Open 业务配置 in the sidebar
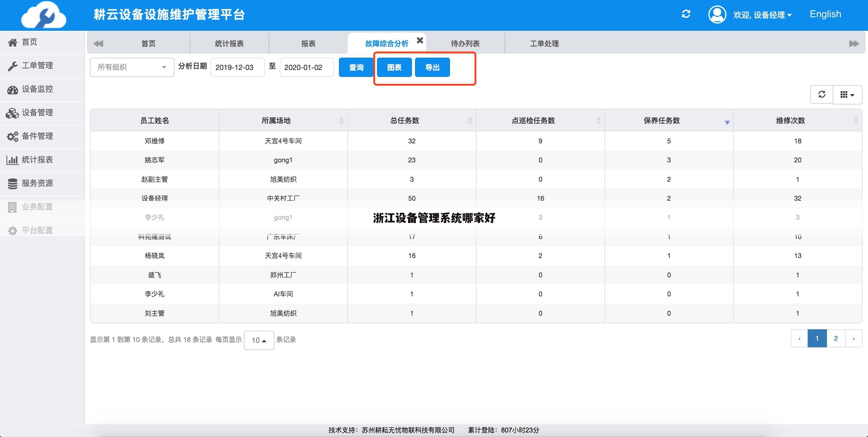 pyautogui.click(x=42, y=207)
